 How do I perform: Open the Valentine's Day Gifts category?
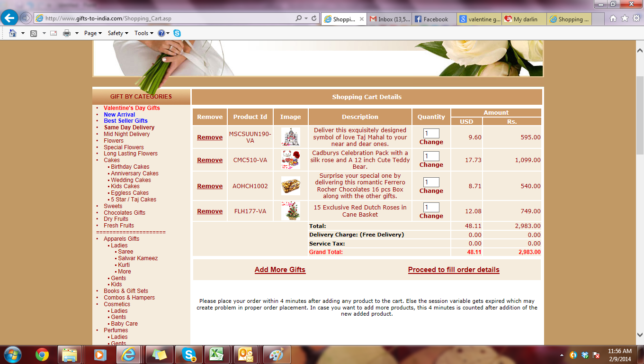(x=132, y=108)
